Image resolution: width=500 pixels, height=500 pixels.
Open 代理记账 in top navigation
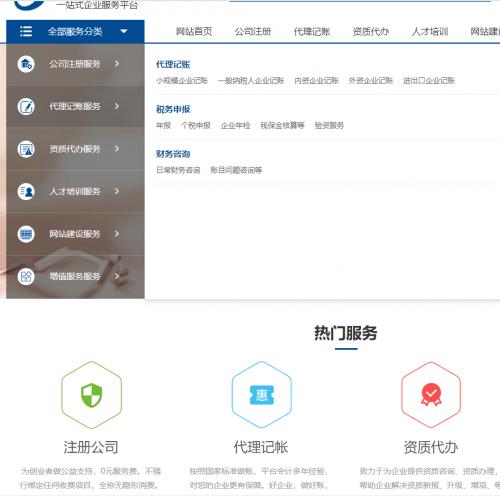312,32
